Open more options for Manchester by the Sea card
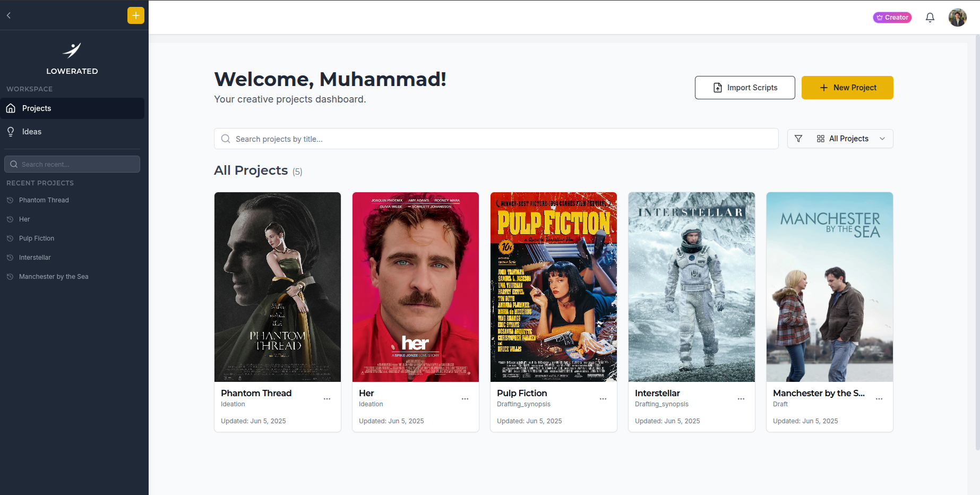The height and width of the screenshot is (495, 980). [x=879, y=399]
